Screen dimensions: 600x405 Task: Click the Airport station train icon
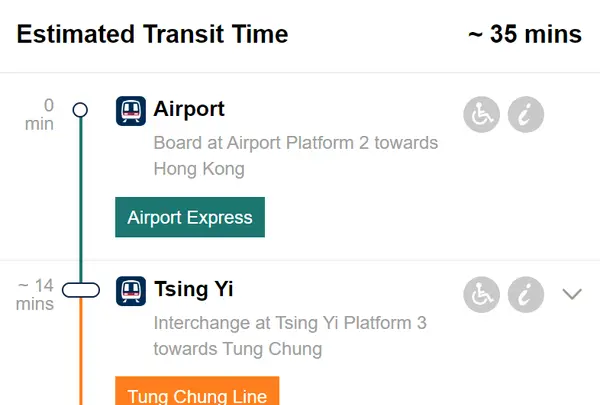131,110
